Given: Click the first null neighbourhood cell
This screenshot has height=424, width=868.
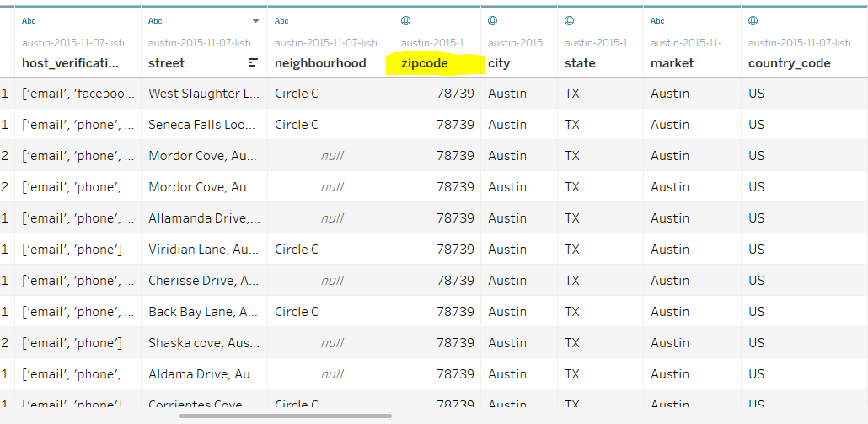Looking at the screenshot, I should [331, 156].
